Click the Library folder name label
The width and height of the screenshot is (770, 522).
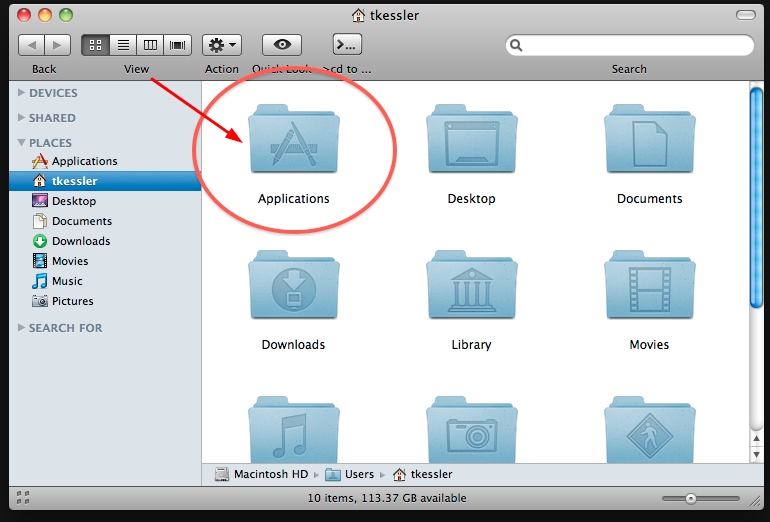click(x=471, y=345)
